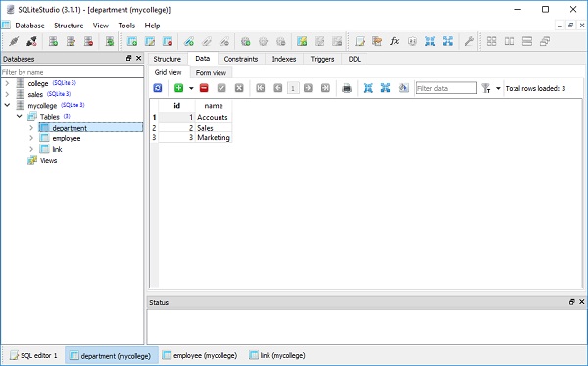The height and width of the screenshot is (366, 588).
Task: Open SQL editor toolbar icon
Action: [360, 41]
